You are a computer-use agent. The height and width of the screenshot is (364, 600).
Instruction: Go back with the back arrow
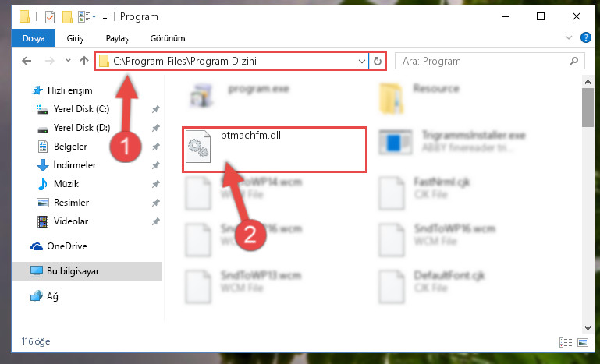(x=27, y=61)
